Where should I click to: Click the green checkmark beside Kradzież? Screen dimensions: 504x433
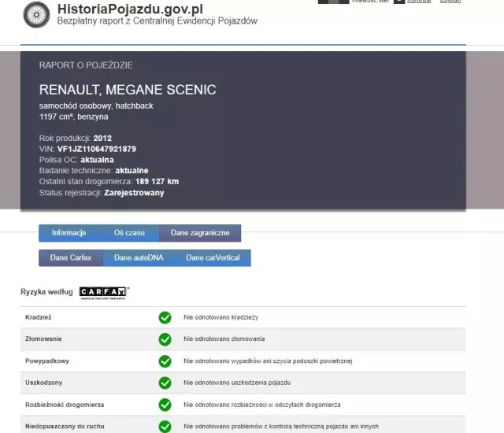pyautogui.click(x=165, y=317)
